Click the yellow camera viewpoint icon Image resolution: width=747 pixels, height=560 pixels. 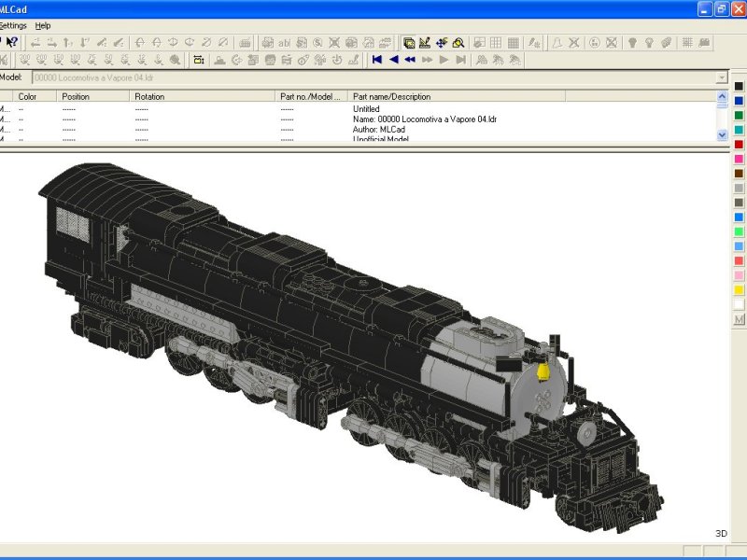coord(199,60)
